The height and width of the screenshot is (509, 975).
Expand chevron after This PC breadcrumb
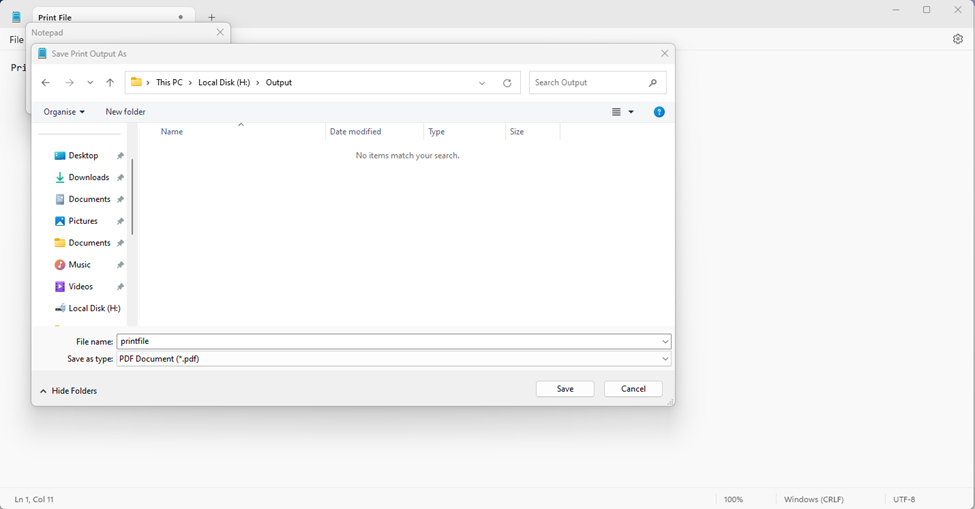pyautogui.click(x=190, y=83)
